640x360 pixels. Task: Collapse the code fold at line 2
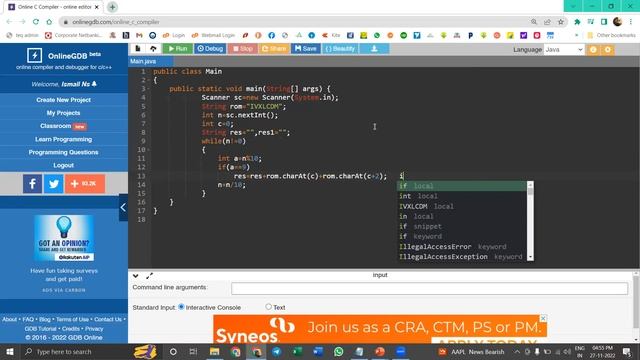tap(149, 80)
